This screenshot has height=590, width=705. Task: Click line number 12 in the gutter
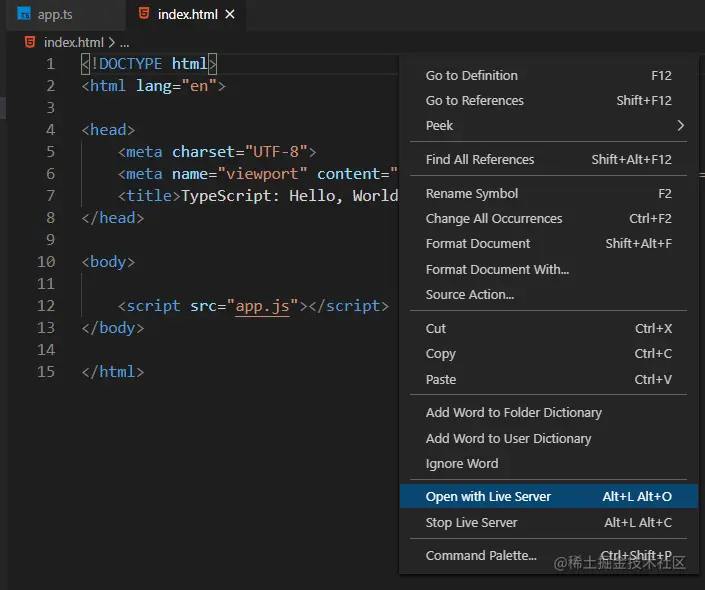click(46, 306)
